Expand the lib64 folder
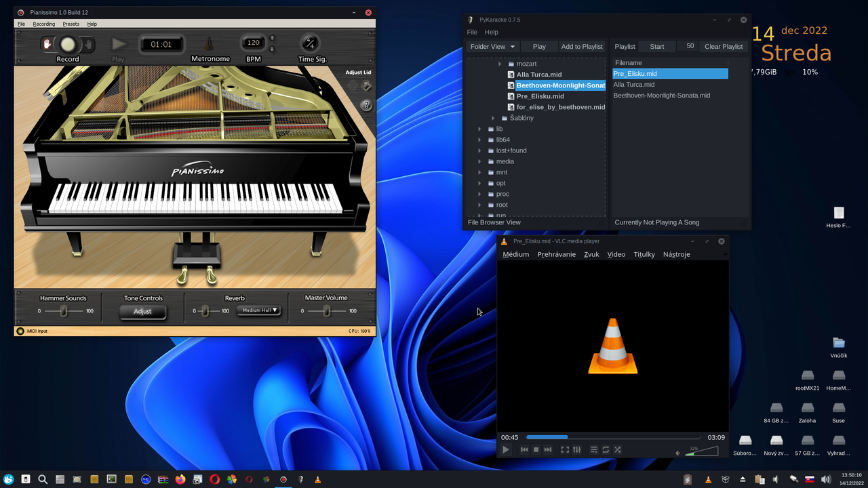The height and width of the screenshot is (488, 868). point(479,140)
